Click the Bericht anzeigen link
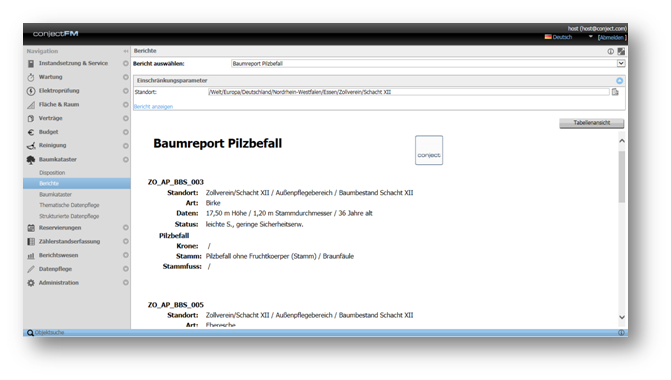The width and height of the screenshot is (671, 380). (x=153, y=107)
